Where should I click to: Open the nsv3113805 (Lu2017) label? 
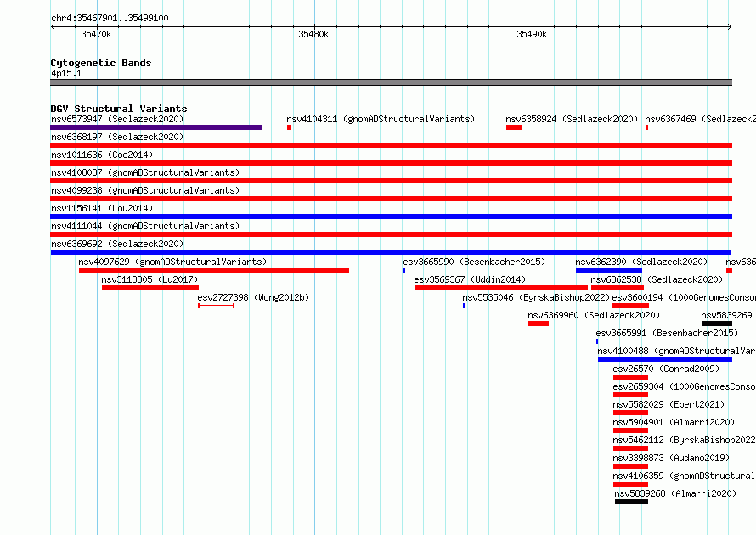pos(150,279)
